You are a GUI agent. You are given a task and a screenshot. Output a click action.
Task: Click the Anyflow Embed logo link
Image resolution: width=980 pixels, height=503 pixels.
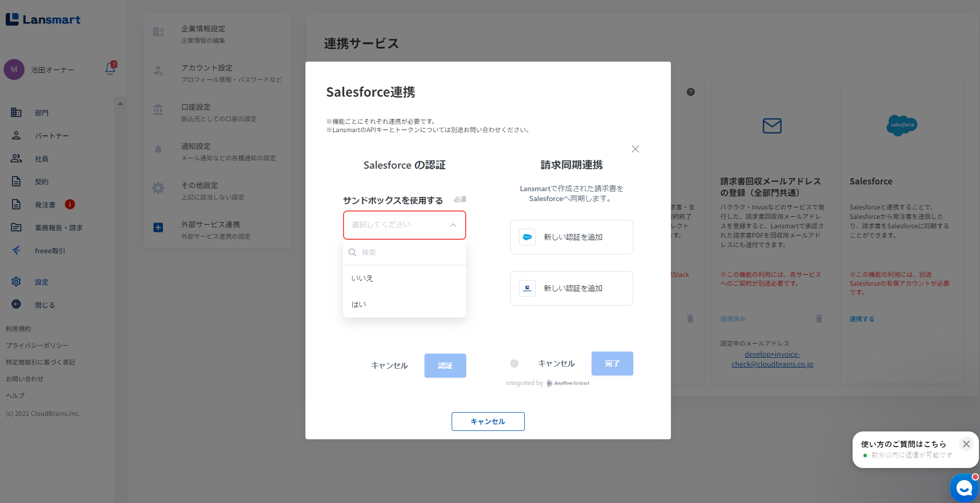click(x=568, y=383)
